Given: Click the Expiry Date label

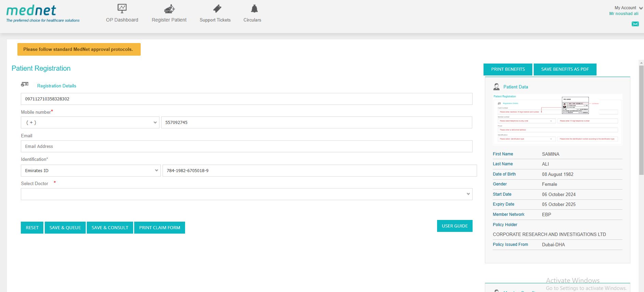Looking at the screenshot, I should pyautogui.click(x=504, y=204).
